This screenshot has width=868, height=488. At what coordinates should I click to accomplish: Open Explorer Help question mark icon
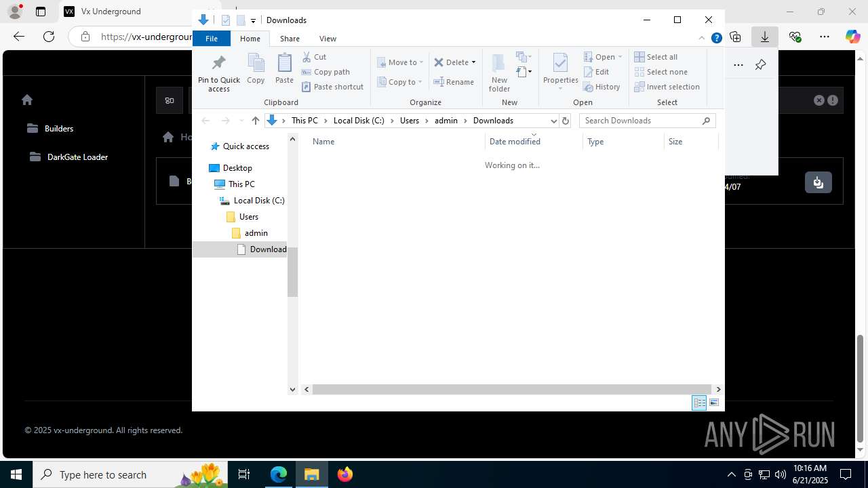point(716,39)
